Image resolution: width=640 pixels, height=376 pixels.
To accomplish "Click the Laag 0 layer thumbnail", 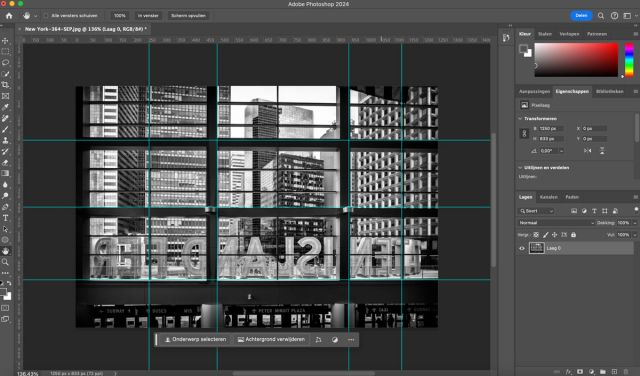I will pyautogui.click(x=536, y=248).
